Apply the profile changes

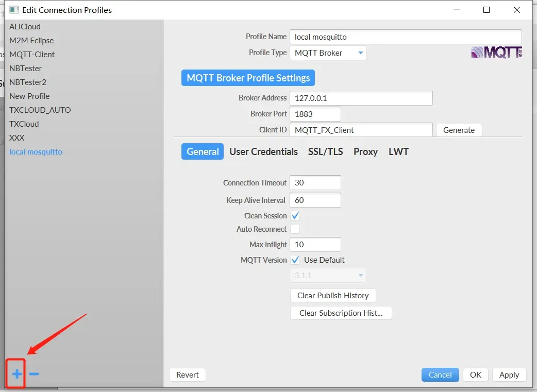click(509, 374)
